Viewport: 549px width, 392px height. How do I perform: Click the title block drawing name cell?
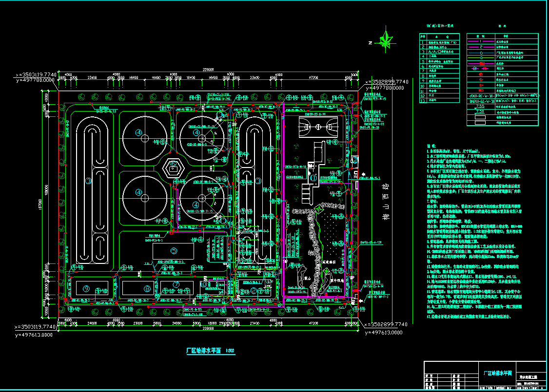pos(497,373)
